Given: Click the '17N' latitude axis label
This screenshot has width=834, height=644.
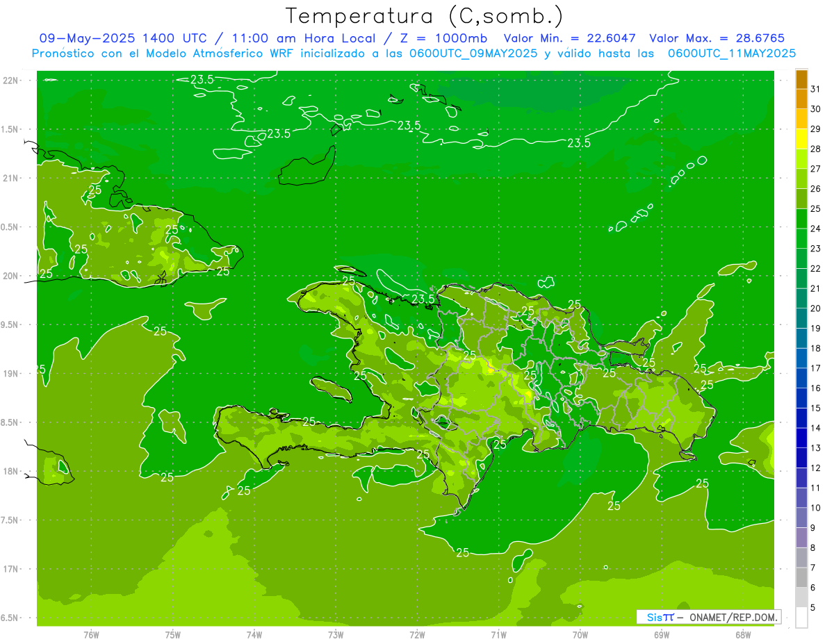Looking at the screenshot, I should [x=10, y=569].
